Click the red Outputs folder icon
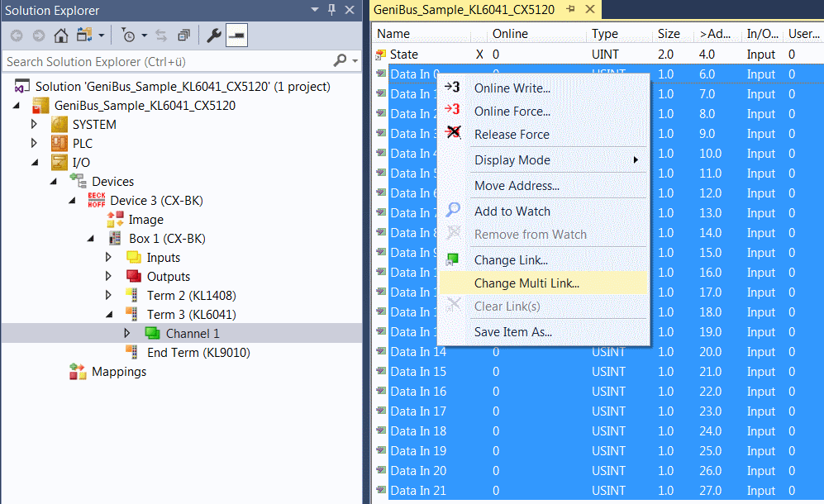The width and height of the screenshot is (824, 504). (x=134, y=277)
